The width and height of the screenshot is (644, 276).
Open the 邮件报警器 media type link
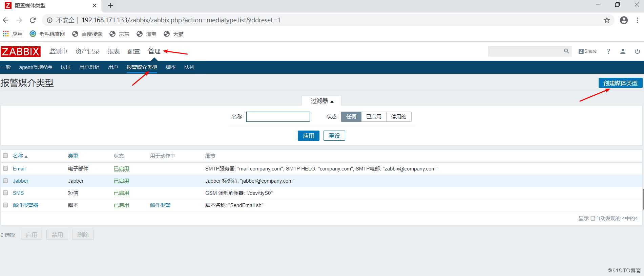pyautogui.click(x=25, y=205)
